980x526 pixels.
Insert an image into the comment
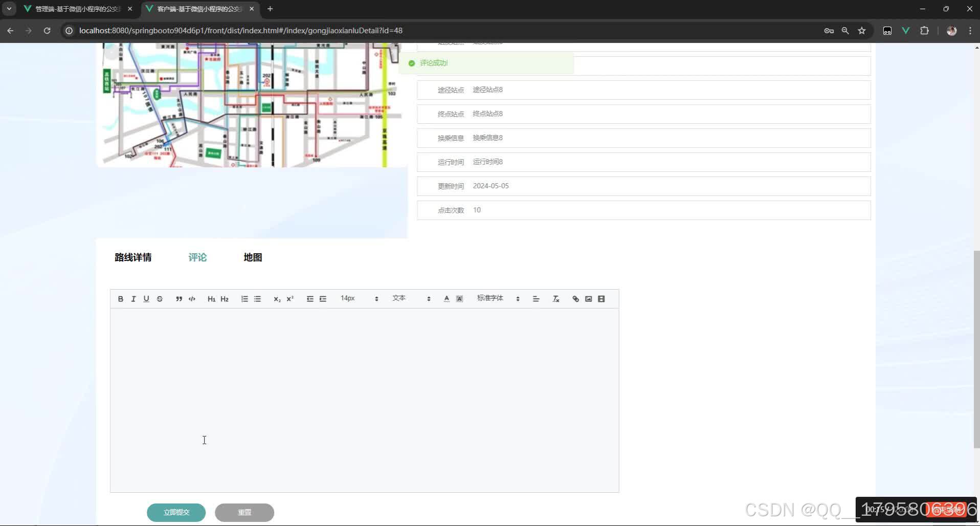coord(589,299)
